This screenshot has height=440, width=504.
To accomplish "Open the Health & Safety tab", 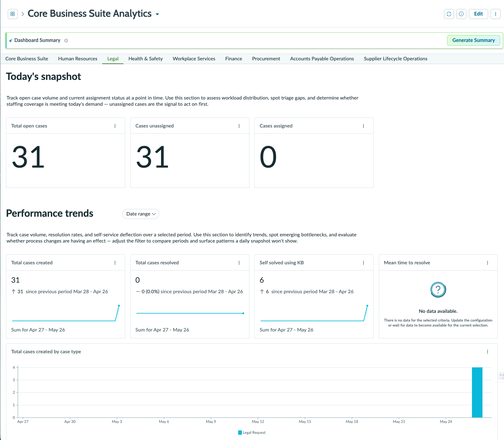I will (x=146, y=59).
